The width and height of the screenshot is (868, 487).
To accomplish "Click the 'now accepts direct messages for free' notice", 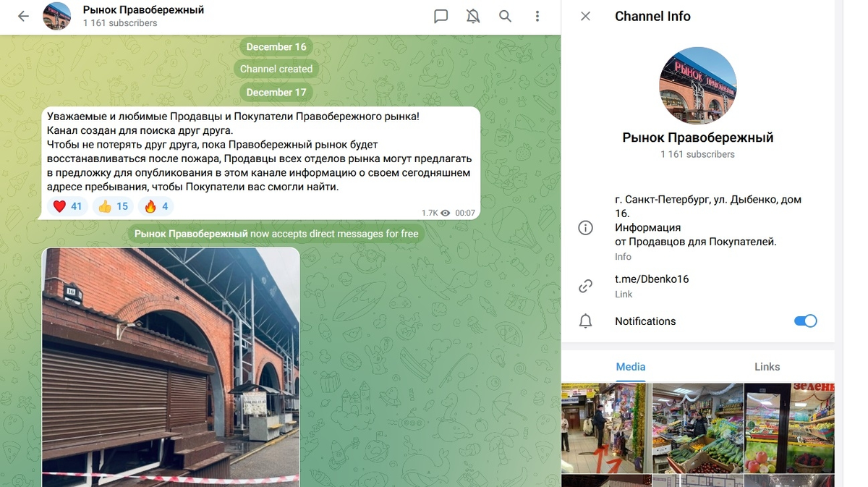I will pyautogui.click(x=276, y=234).
